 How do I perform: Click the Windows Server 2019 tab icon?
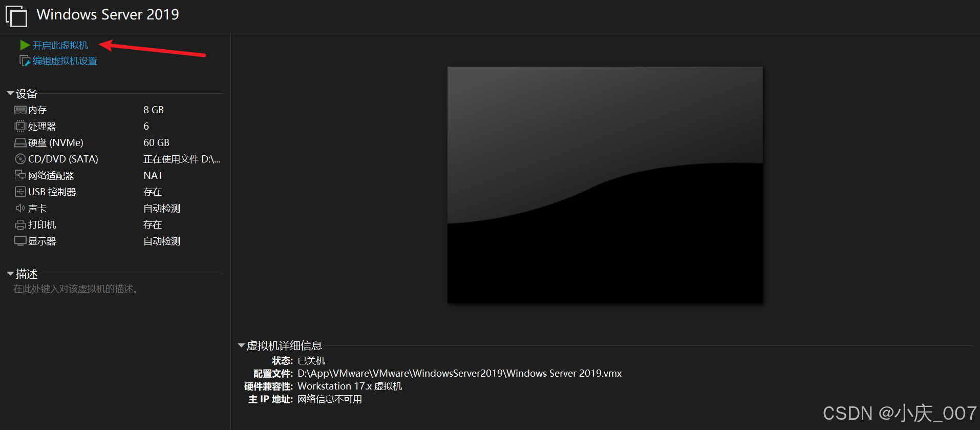tap(16, 16)
